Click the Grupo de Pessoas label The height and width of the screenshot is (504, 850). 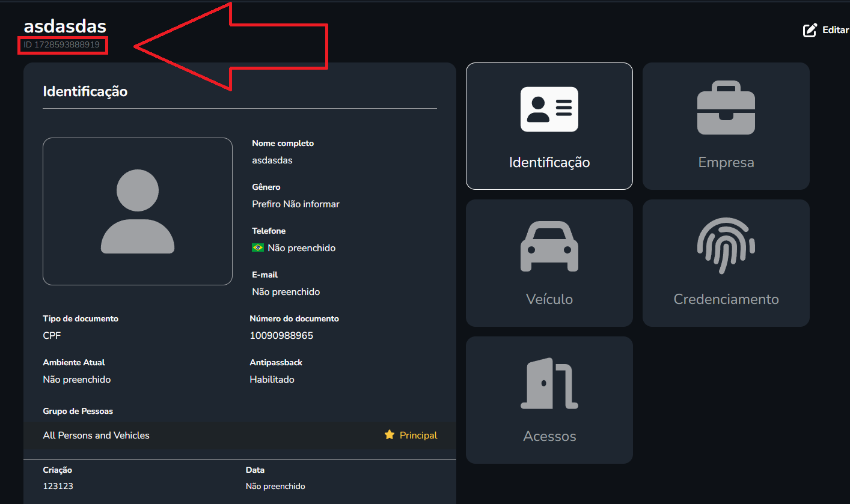78,411
